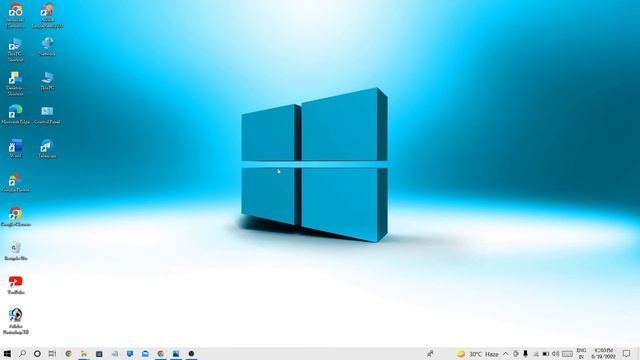
Task: Open Task View from the taskbar
Action: 52,353
